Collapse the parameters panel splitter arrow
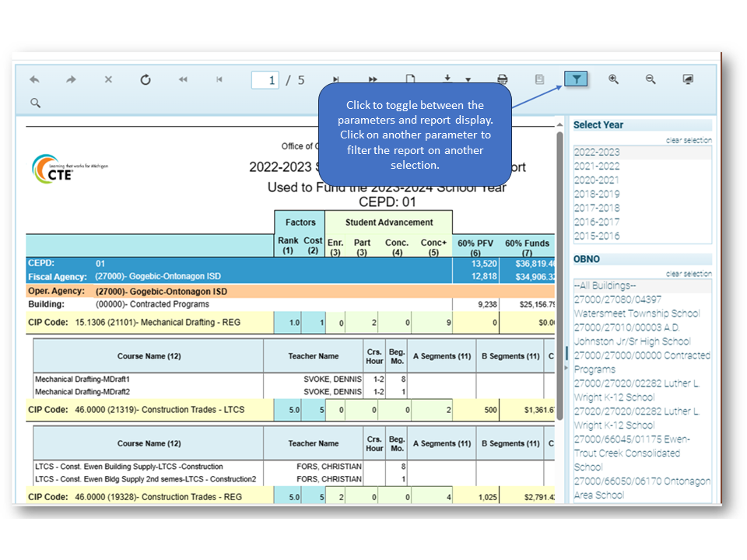Screen dimensions: 747x560 (x=566, y=366)
